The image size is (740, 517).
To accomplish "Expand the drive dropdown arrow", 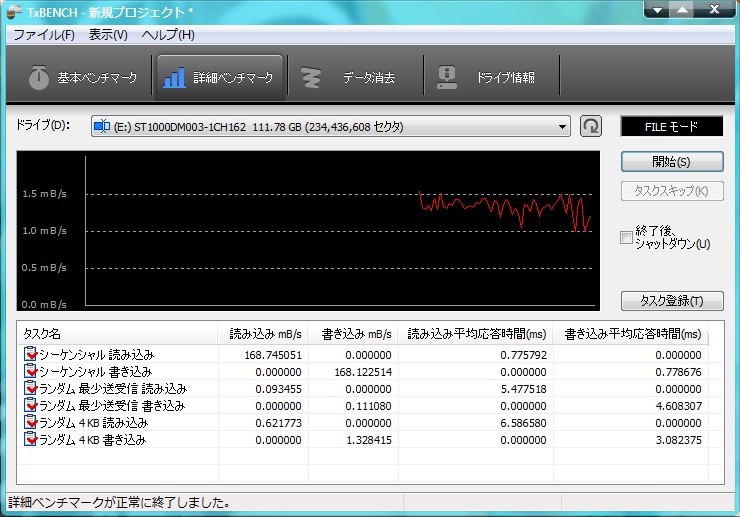I will (x=562, y=127).
